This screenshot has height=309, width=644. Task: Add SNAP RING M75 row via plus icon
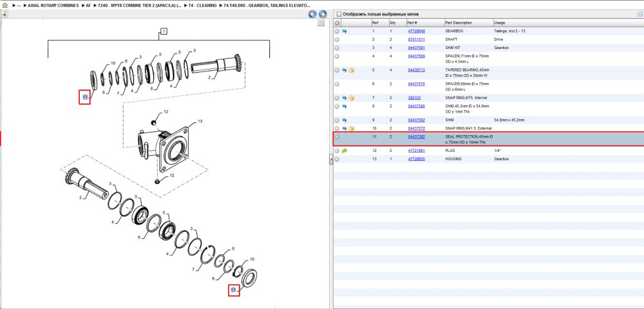pos(337,98)
